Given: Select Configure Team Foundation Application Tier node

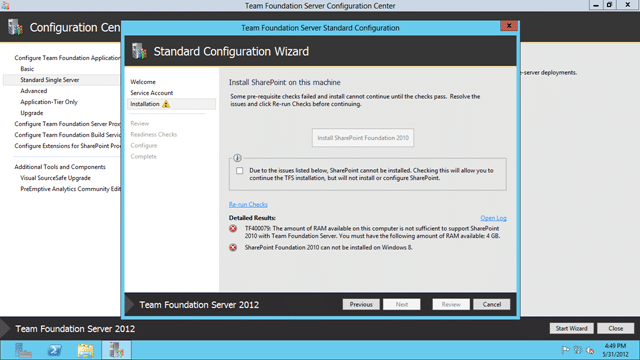Looking at the screenshot, I should click(67, 58).
